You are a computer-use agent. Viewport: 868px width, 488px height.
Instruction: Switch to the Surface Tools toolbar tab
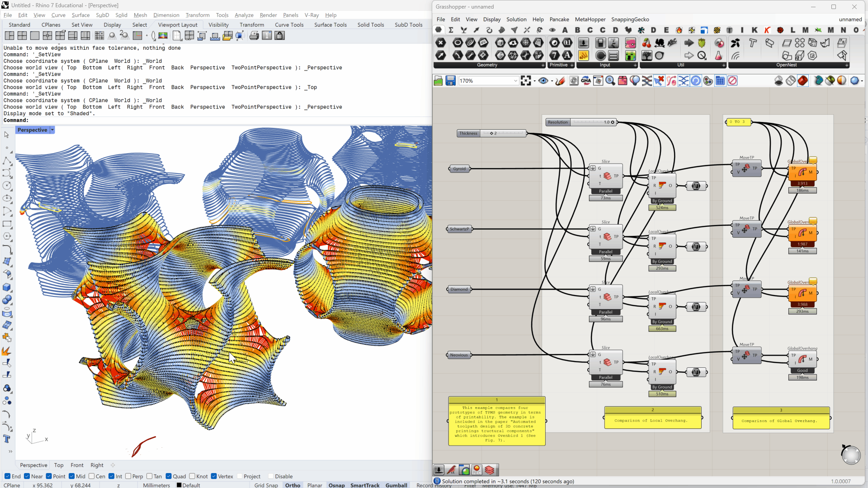coord(330,25)
